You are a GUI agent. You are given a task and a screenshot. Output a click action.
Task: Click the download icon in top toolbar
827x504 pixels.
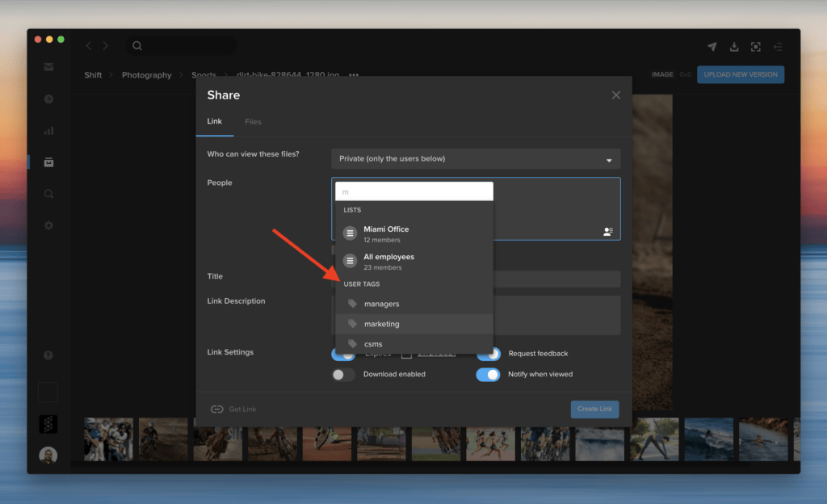(x=733, y=46)
